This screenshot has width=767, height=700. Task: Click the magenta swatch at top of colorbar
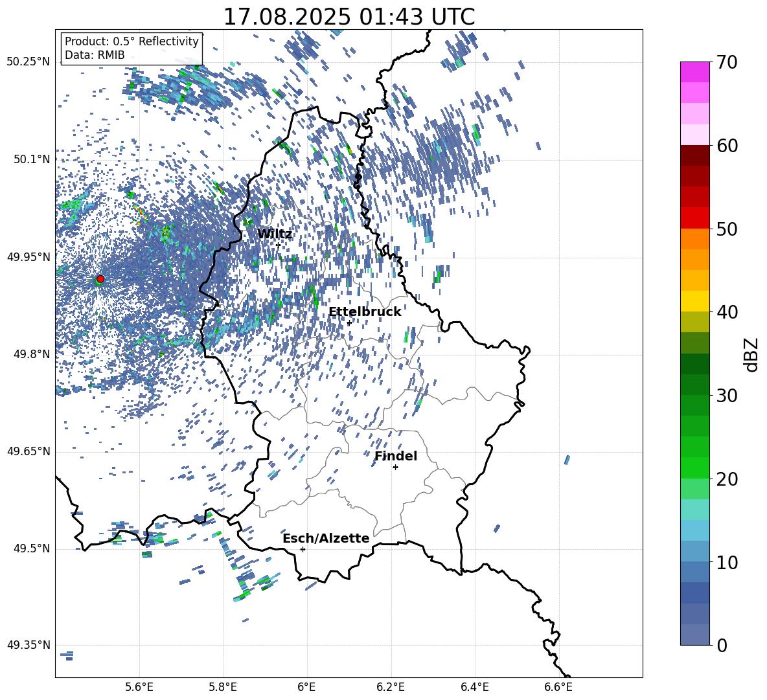(x=694, y=72)
